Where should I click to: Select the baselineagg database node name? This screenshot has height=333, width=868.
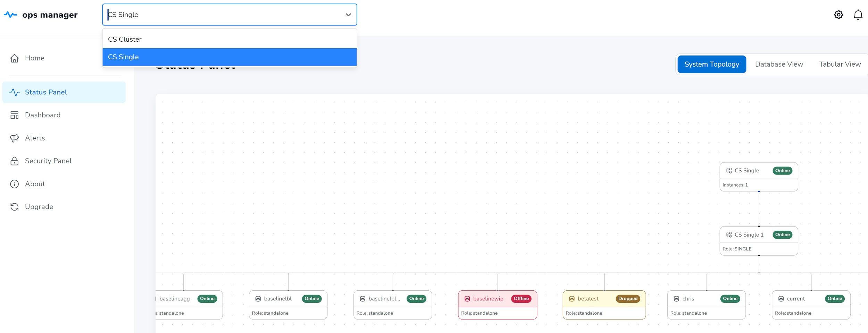click(x=175, y=299)
